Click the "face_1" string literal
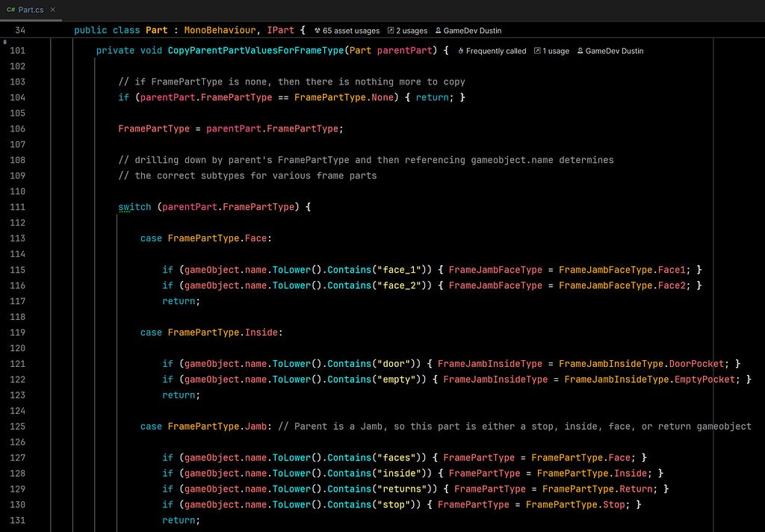The width and height of the screenshot is (765, 532). pyautogui.click(x=399, y=270)
